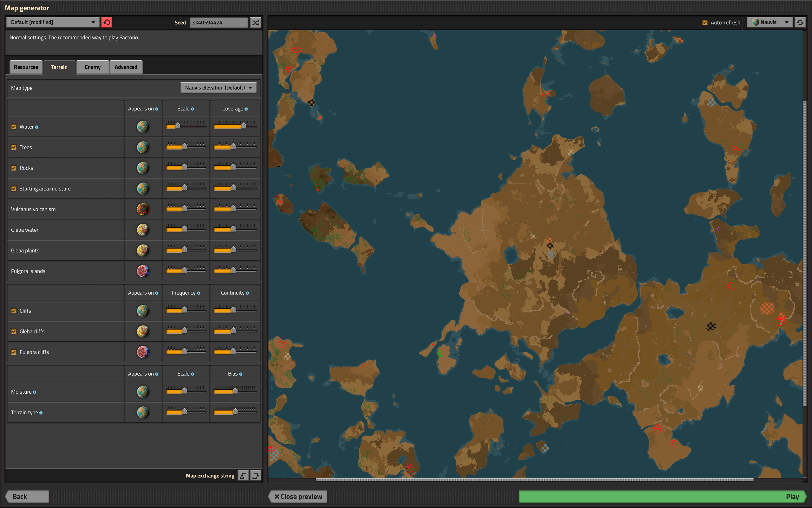Select the Terrain tab

coord(59,67)
